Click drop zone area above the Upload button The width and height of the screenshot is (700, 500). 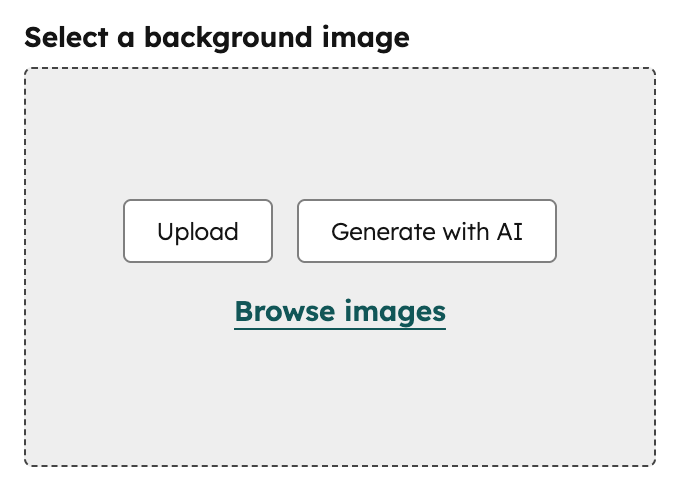[198, 140]
